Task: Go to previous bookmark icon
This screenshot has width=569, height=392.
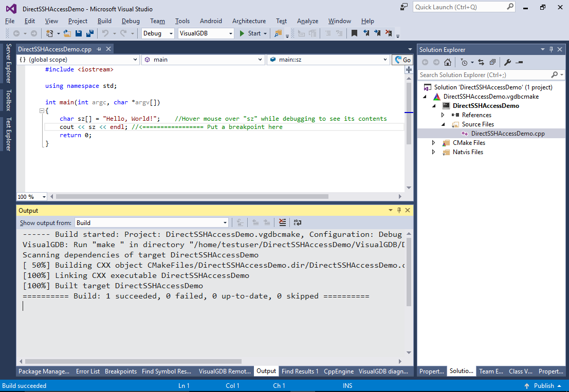Action: (366, 33)
